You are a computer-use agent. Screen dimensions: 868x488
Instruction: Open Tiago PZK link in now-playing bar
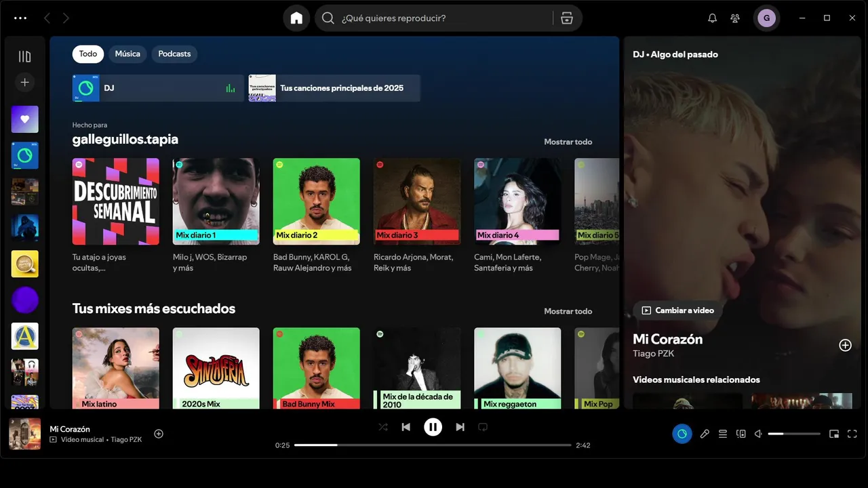point(126,440)
